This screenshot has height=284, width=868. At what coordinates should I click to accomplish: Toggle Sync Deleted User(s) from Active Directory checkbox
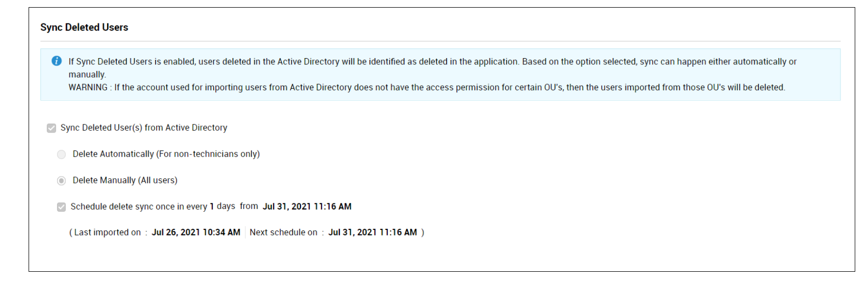click(52, 128)
